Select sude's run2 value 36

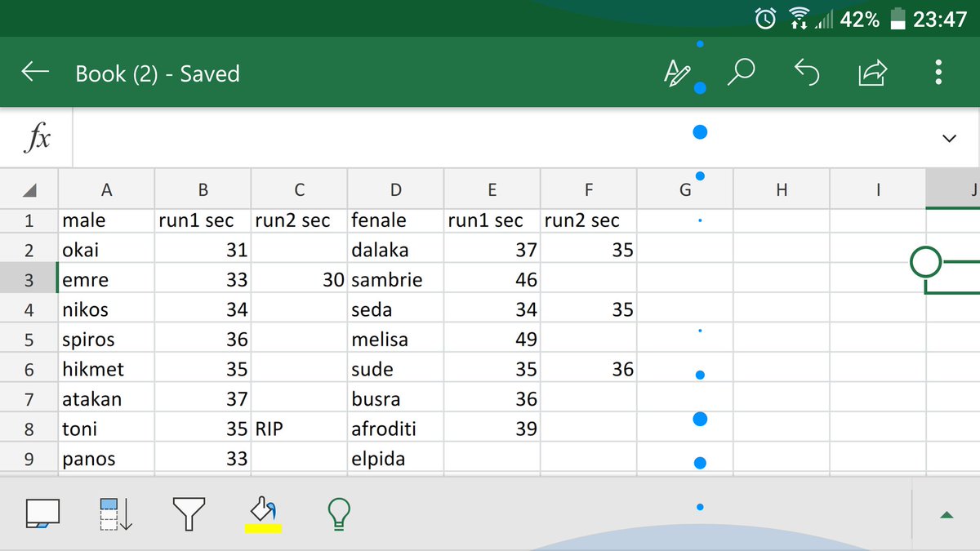588,369
